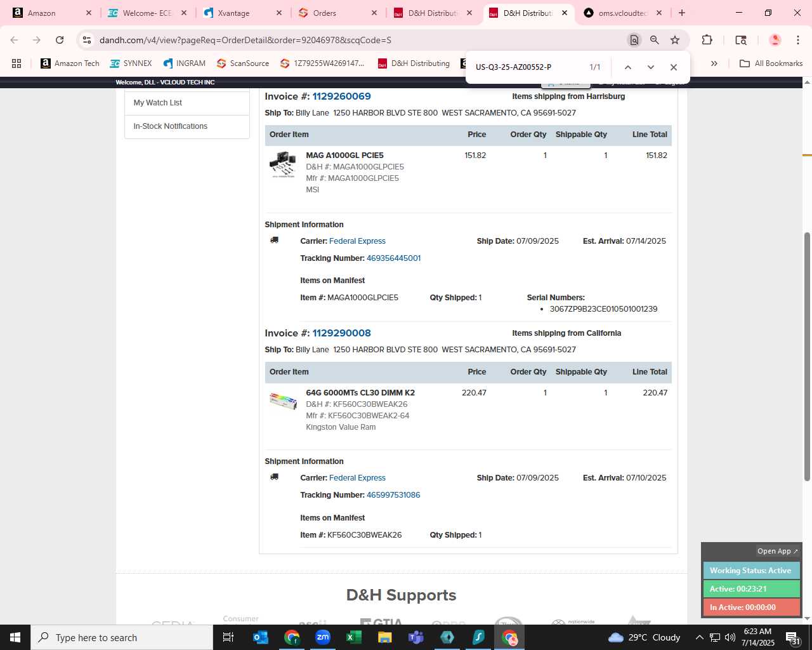Select MAG A1000GL PCIE5 item title
Screen dimensions: 812x650
point(344,156)
